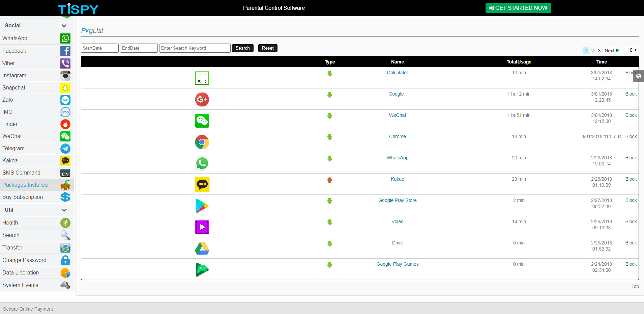Viewport: 644px width, 314px height.
Task: Open Buy Subscription dollar icon
Action: [x=65, y=197]
